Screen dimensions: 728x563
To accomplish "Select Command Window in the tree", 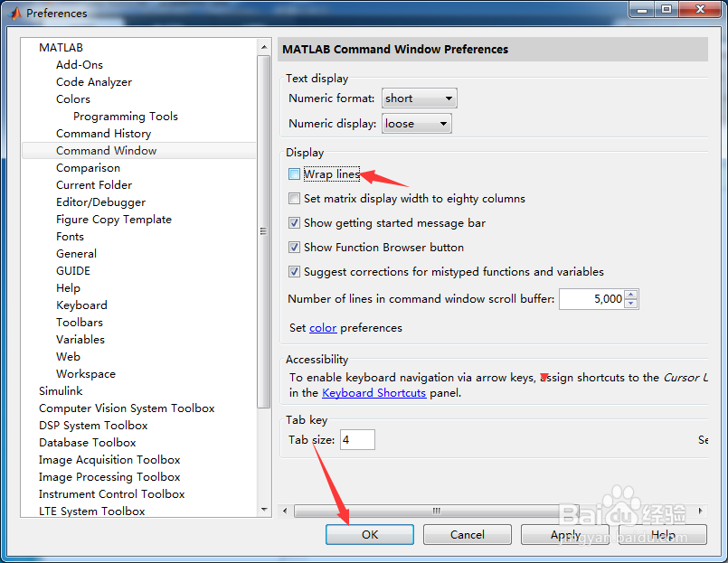I will tap(139, 151).
